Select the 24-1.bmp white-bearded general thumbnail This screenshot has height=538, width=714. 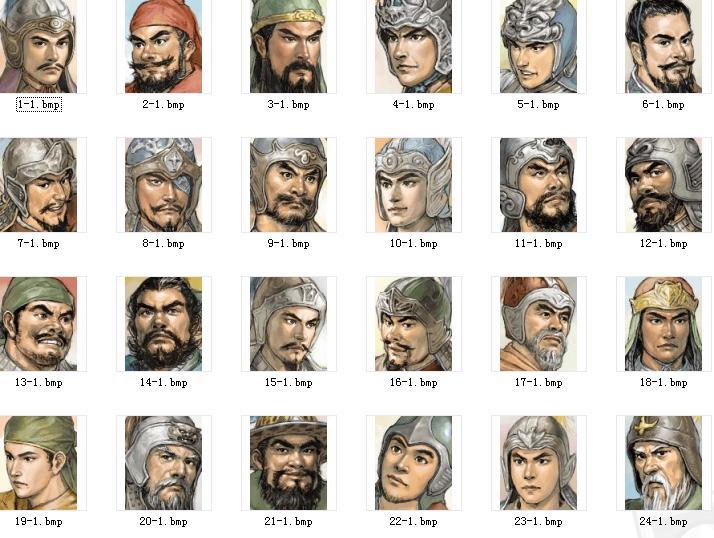click(663, 463)
